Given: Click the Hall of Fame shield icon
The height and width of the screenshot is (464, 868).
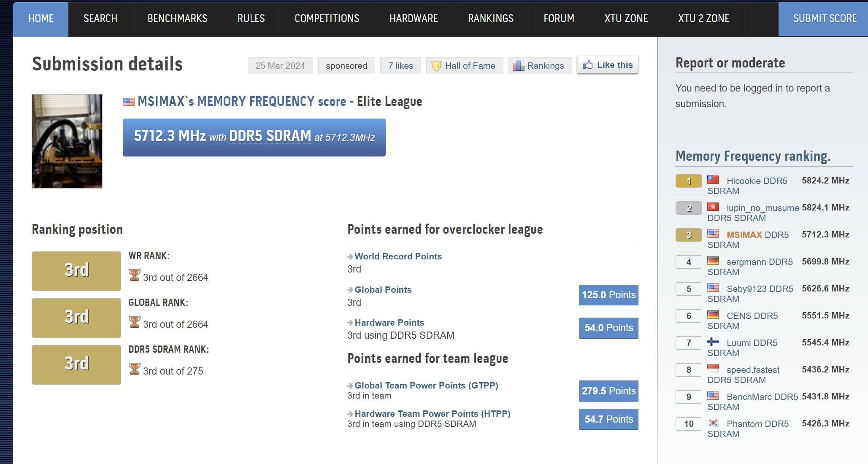Looking at the screenshot, I should 436,66.
